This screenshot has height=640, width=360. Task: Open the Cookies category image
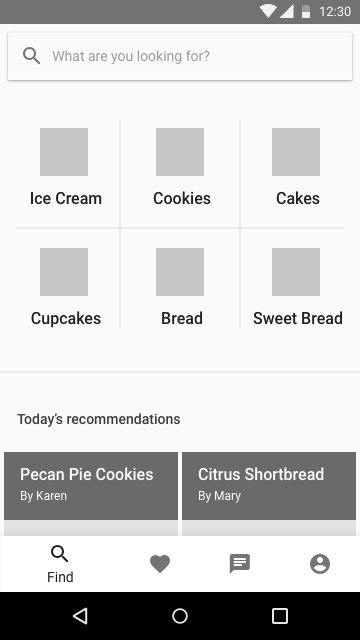(x=180, y=152)
